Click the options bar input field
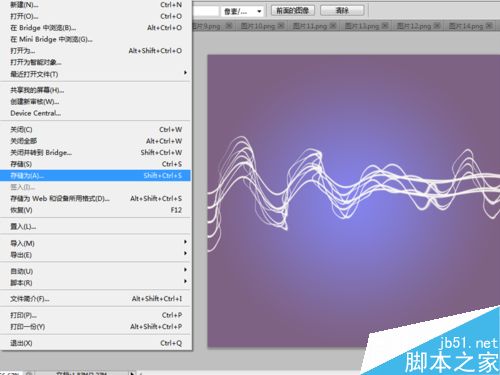 206,11
